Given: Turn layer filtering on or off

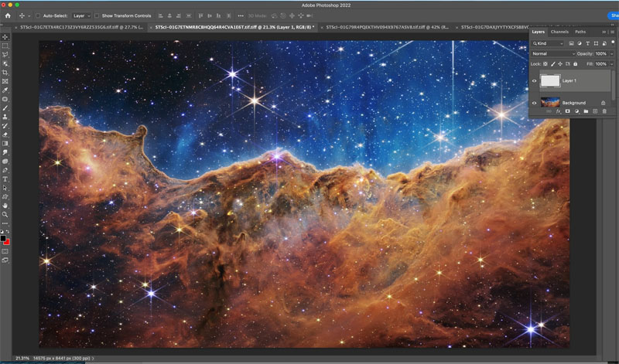Looking at the screenshot, I should [x=613, y=42].
